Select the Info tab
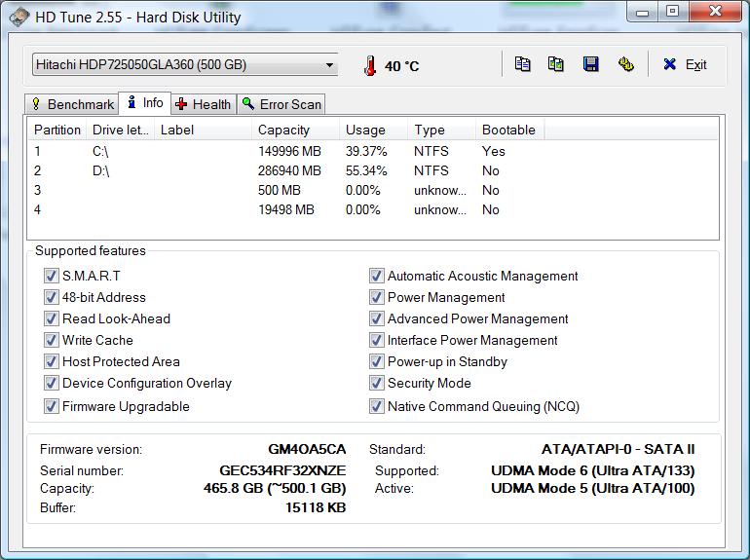The image size is (750, 560). coord(145,103)
